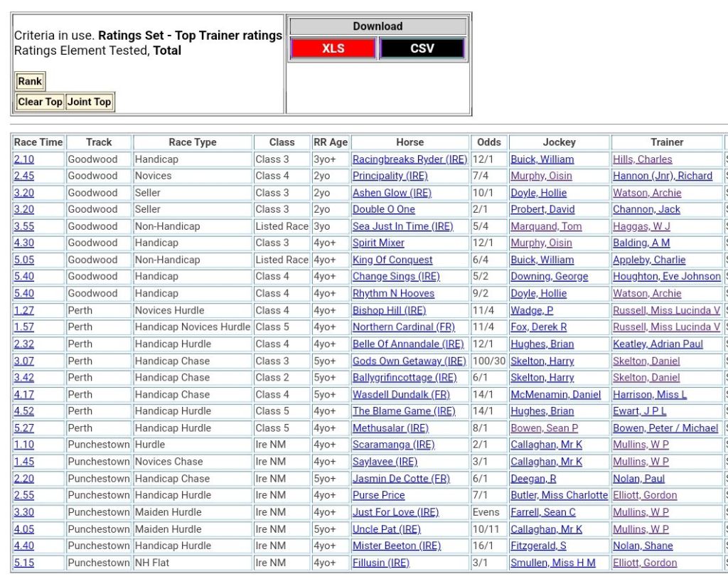Download ratings as XLS file
Image resolution: width=728 pixels, height=584 pixels.
coord(333,48)
